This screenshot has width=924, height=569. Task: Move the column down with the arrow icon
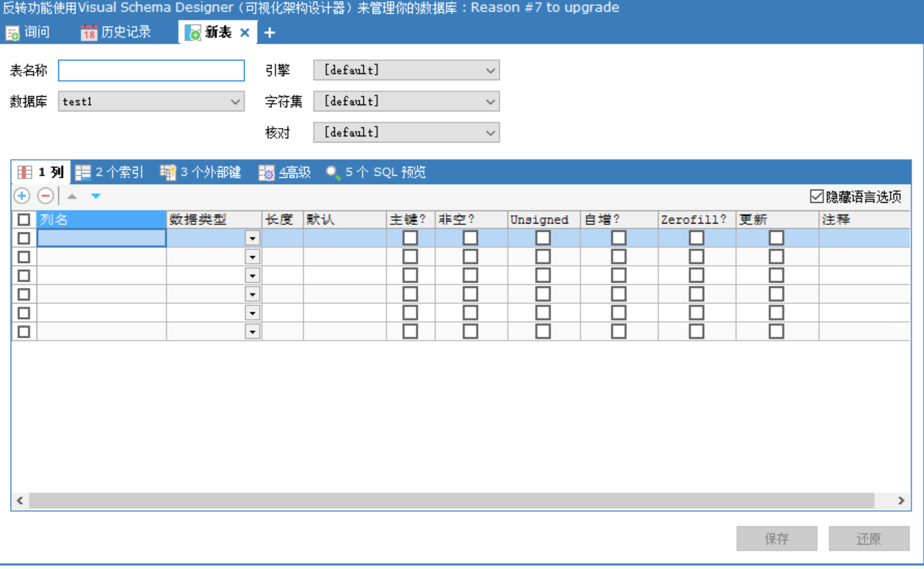point(95,196)
